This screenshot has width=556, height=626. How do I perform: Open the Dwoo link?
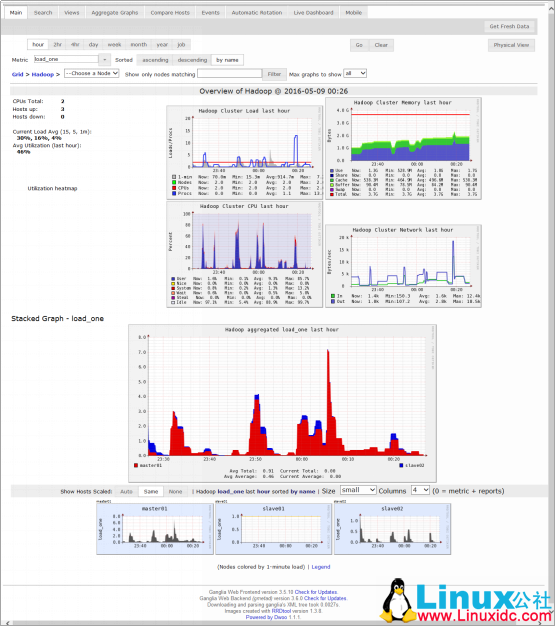coord(281,617)
